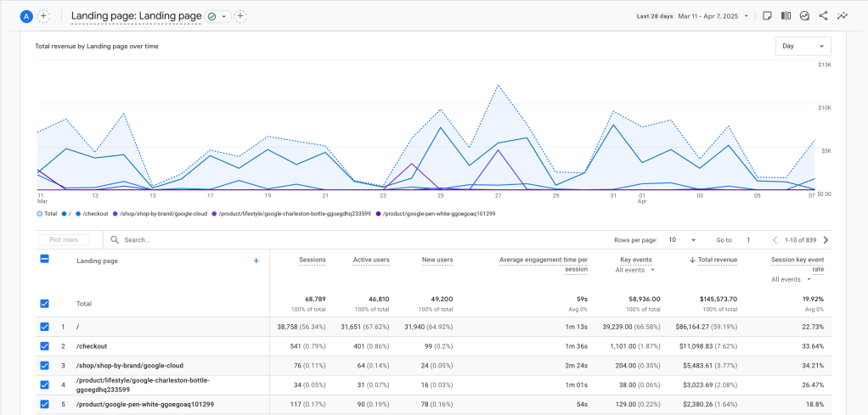The height and width of the screenshot is (415, 868).
Task: Click the /checkout legend color dot
Action: pos(77,214)
